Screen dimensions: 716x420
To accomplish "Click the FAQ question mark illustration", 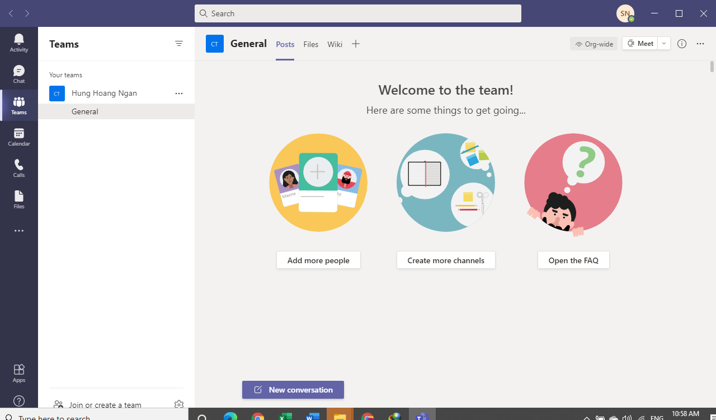I will pyautogui.click(x=573, y=184).
